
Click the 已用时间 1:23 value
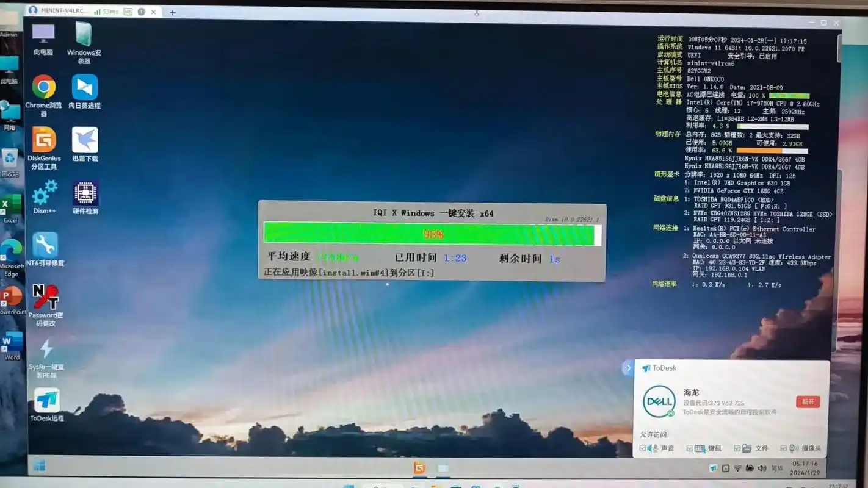click(x=455, y=259)
